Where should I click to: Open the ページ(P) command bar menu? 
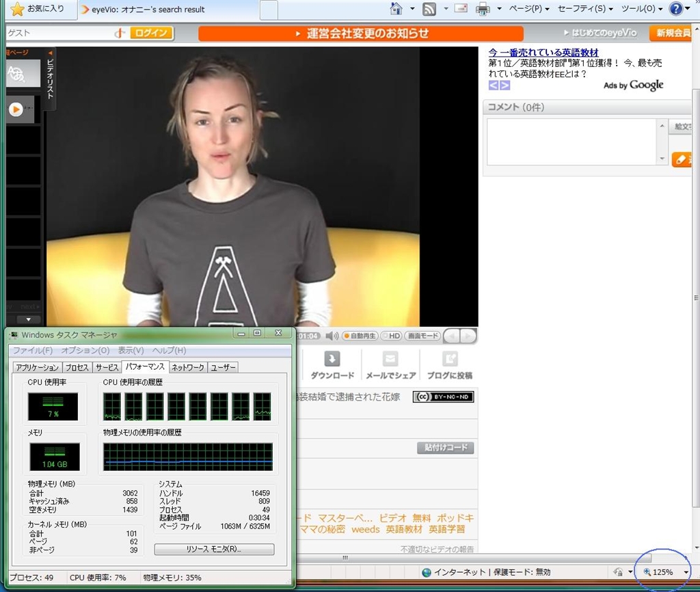pyautogui.click(x=529, y=8)
